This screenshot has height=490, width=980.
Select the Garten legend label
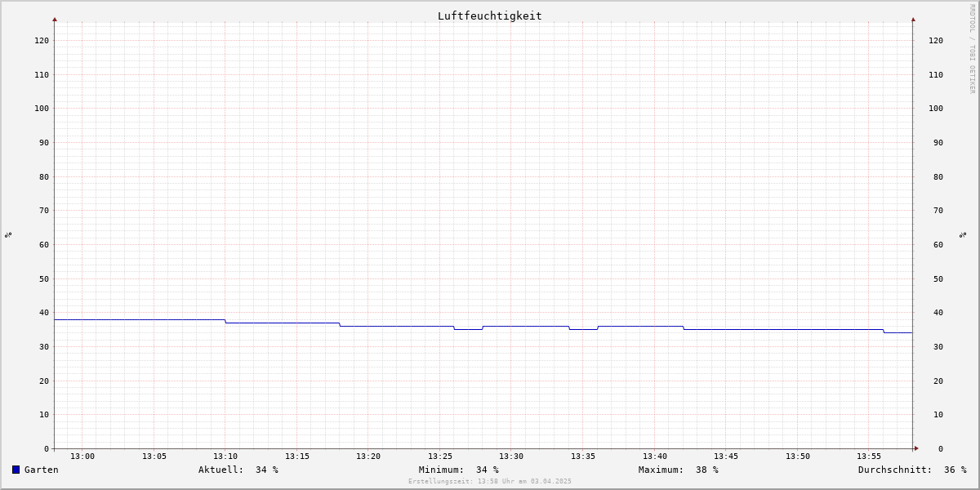pos(42,470)
